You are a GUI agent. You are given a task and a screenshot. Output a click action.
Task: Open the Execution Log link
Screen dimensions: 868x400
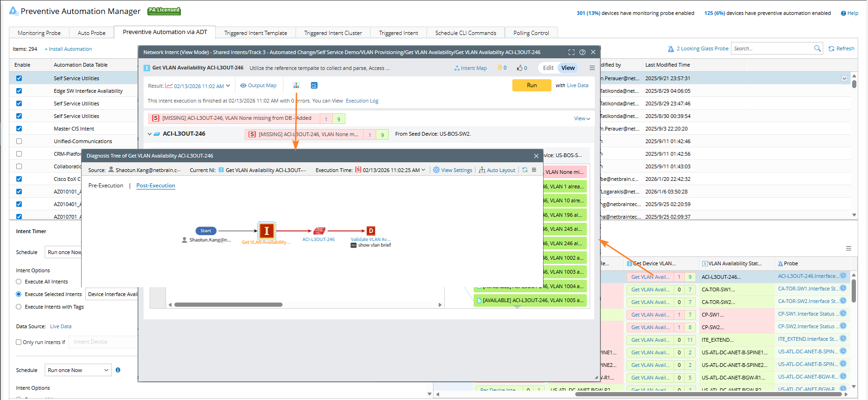[362, 101]
